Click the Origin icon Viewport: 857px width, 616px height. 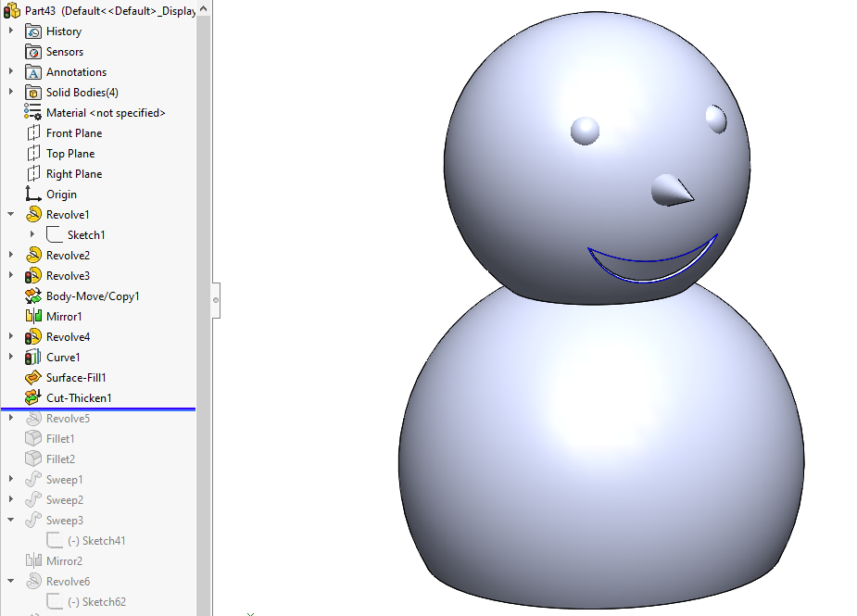pyautogui.click(x=33, y=194)
